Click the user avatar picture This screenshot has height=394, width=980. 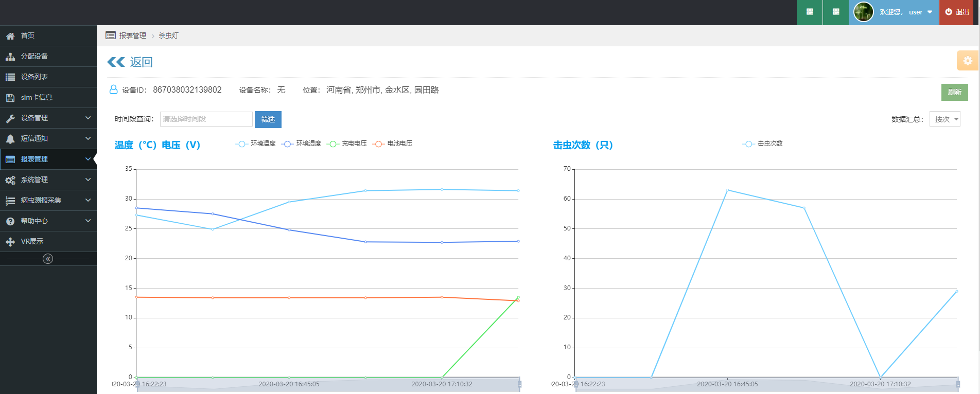863,12
